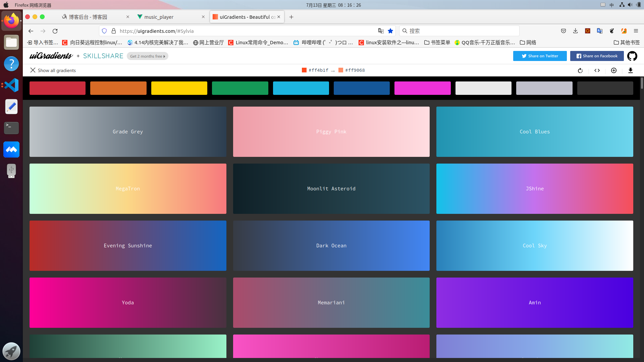This screenshot has width=644, height=362.
Task: Click the Firefox search input field
Action: click(460, 31)
